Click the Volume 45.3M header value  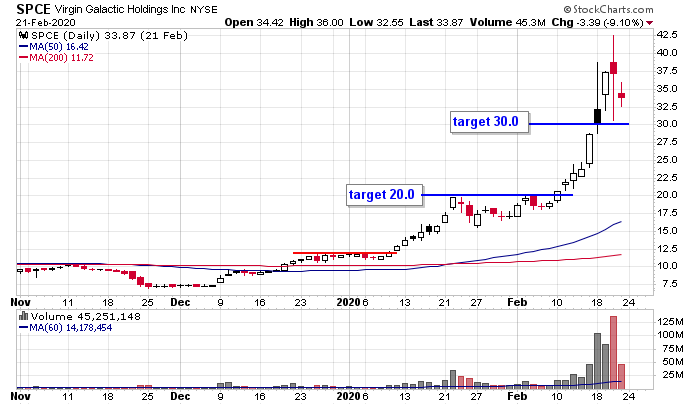pyautogui.click(x=508, y=22)
